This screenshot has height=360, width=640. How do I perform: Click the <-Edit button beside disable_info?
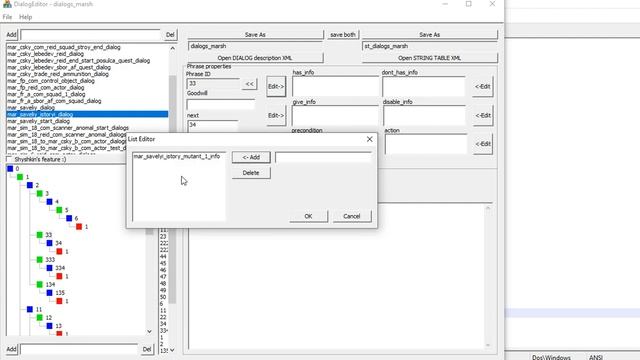(x=482, y=116)
